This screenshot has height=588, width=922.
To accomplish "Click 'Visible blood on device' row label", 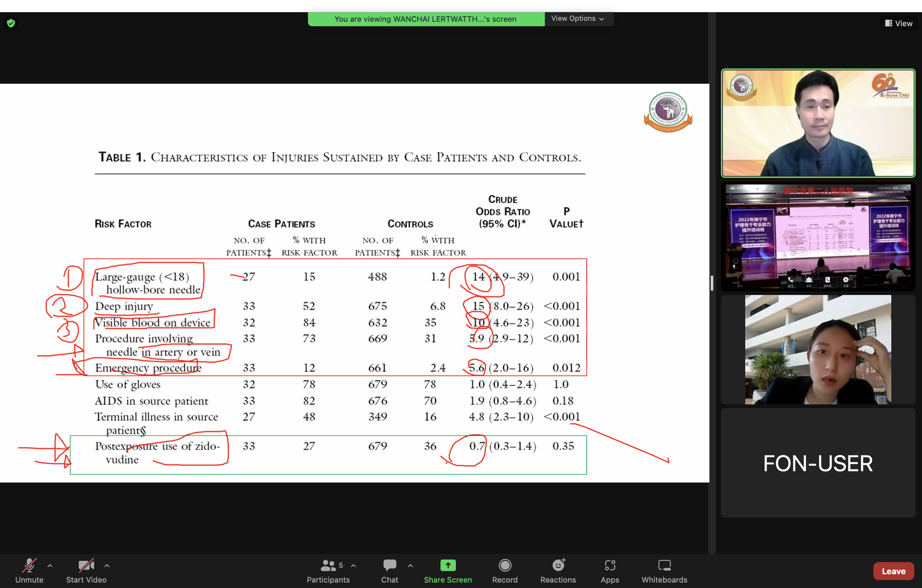I will pyautogui.click(x=152, y=322).
